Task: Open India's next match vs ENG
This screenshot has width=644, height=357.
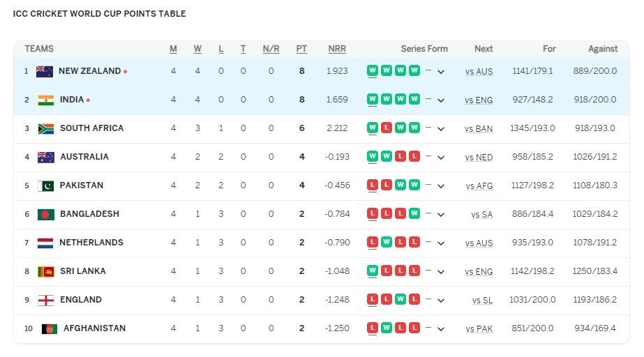Action: point(479,100)
